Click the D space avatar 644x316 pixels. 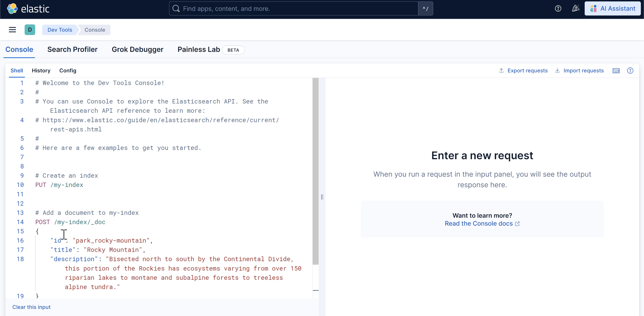pyautogui.click(x=30, y=30)
